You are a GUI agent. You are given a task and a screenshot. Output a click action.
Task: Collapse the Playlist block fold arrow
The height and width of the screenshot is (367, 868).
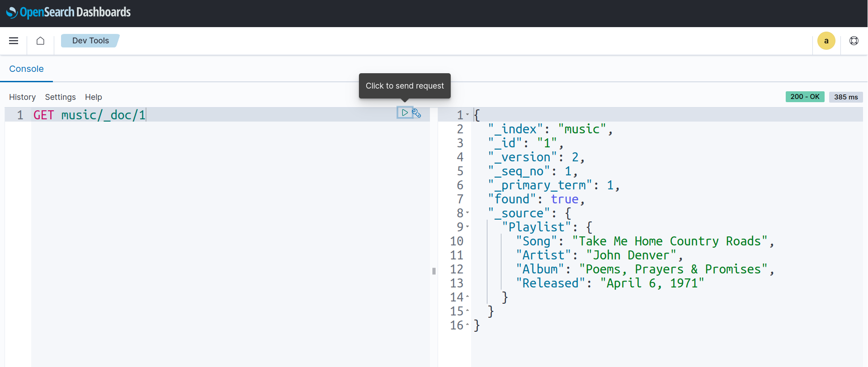click(x=467, y=227)
